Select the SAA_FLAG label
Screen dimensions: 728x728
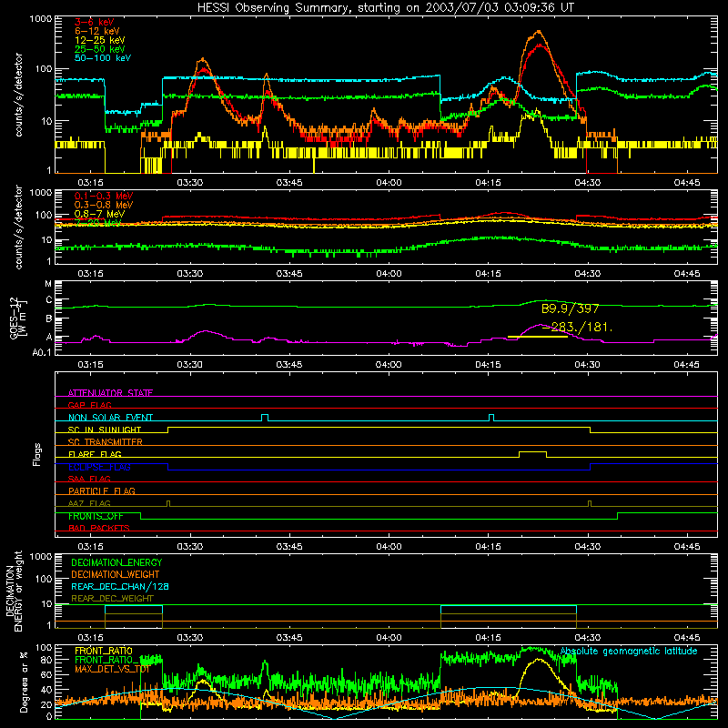click(x=89, y=479)
